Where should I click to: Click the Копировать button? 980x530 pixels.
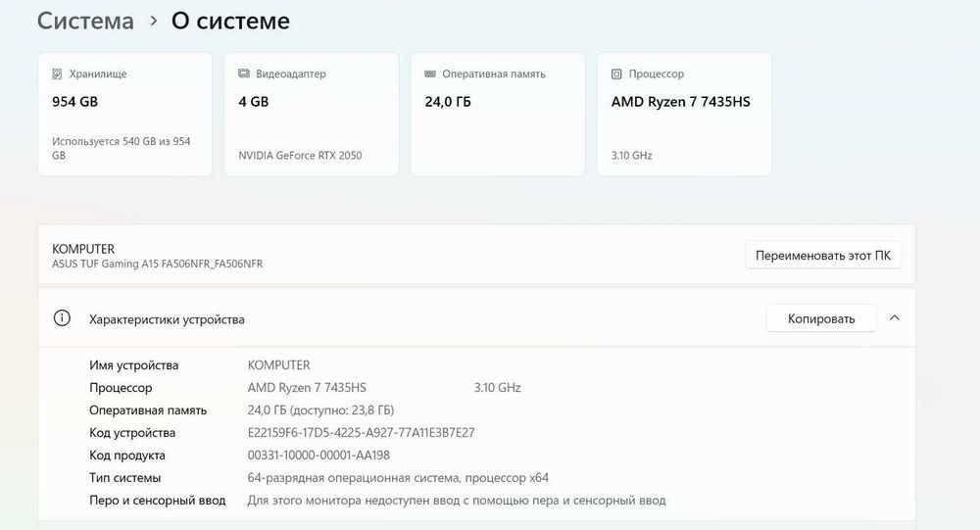tap(821, 318)
